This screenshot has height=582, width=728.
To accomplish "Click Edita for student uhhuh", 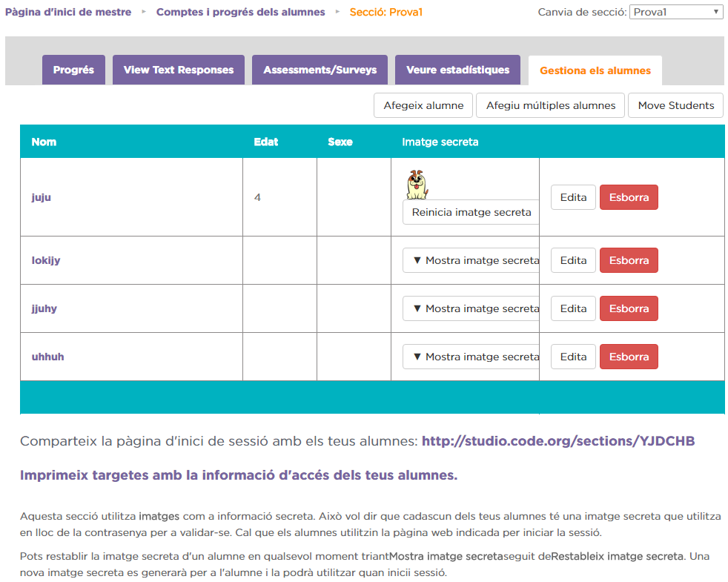I will [x=573, y=357].
